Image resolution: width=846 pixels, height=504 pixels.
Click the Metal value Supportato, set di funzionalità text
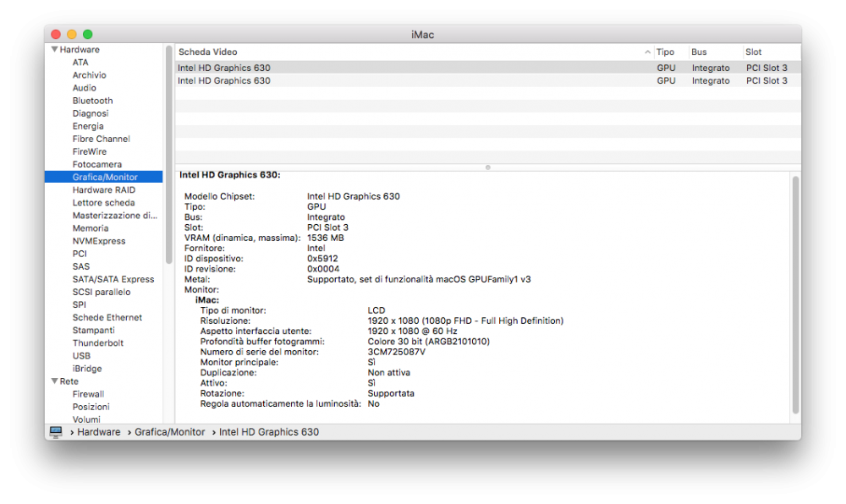click(x=419, y=279)
